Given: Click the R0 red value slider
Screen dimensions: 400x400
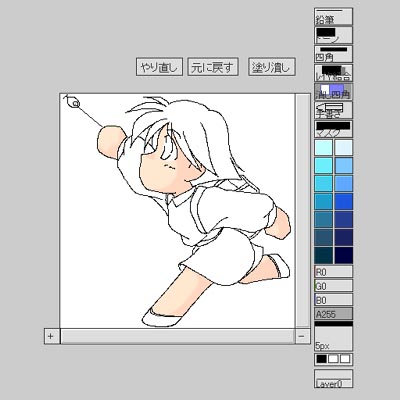Looking at the screenshot, I should [x=333, y=272].
